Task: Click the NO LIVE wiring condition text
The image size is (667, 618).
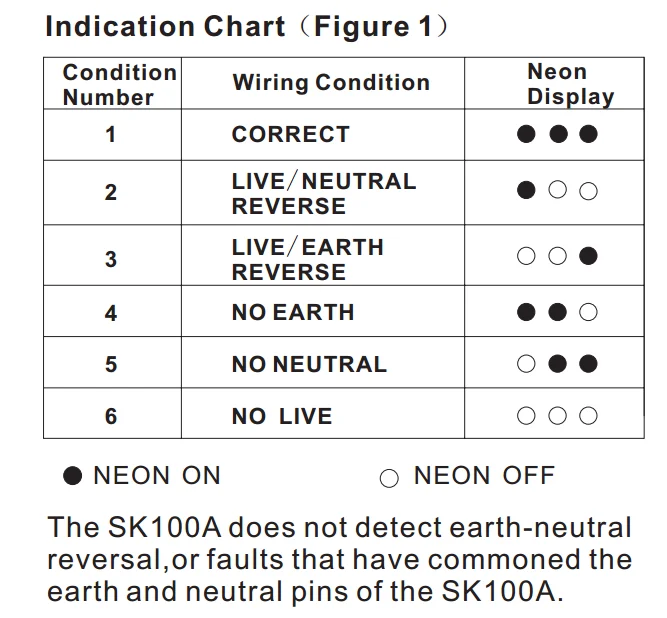Action: [282, 416]
